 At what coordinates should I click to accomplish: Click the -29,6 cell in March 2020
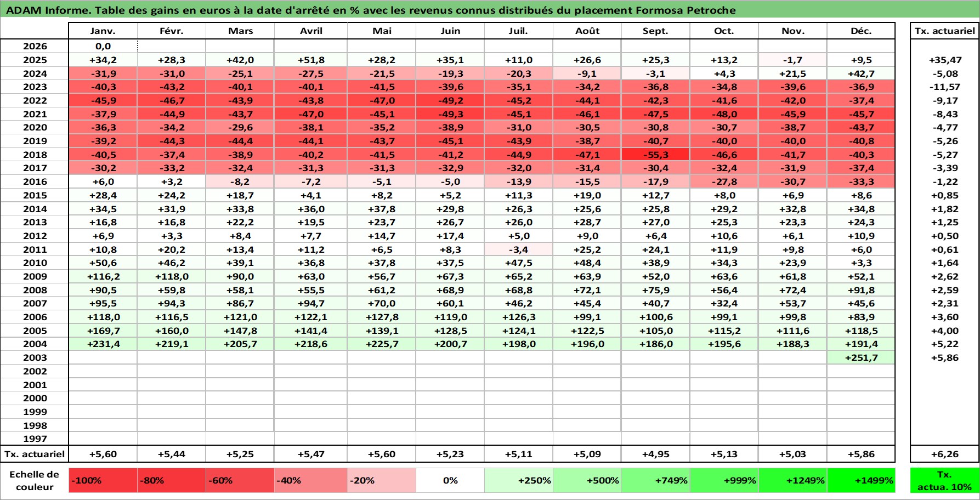tap(240, 127)
